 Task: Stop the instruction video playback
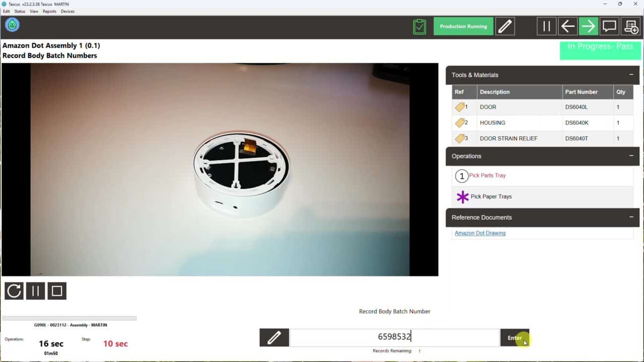(x=57, y=291)
